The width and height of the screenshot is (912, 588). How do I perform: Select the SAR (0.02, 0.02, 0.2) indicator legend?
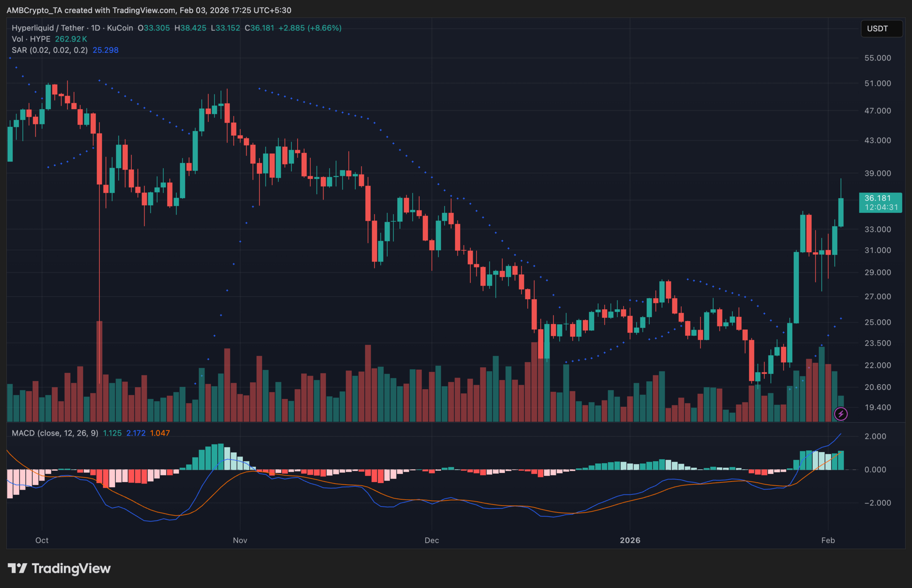(x=49, y=50)
